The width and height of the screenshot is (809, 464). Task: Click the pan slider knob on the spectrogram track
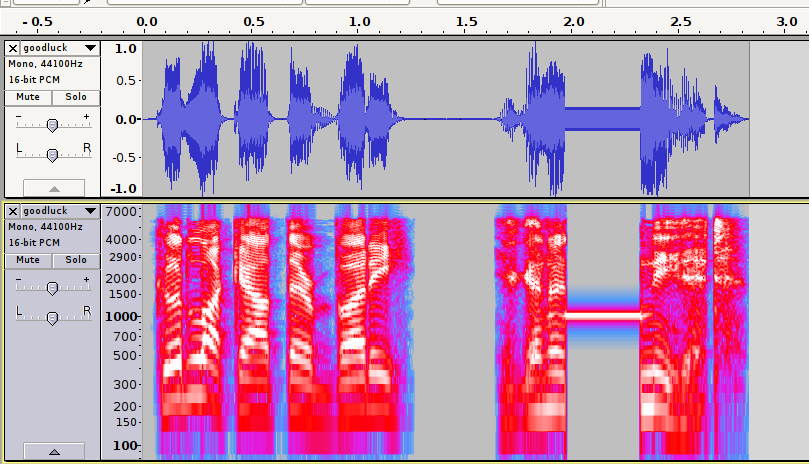52,318
